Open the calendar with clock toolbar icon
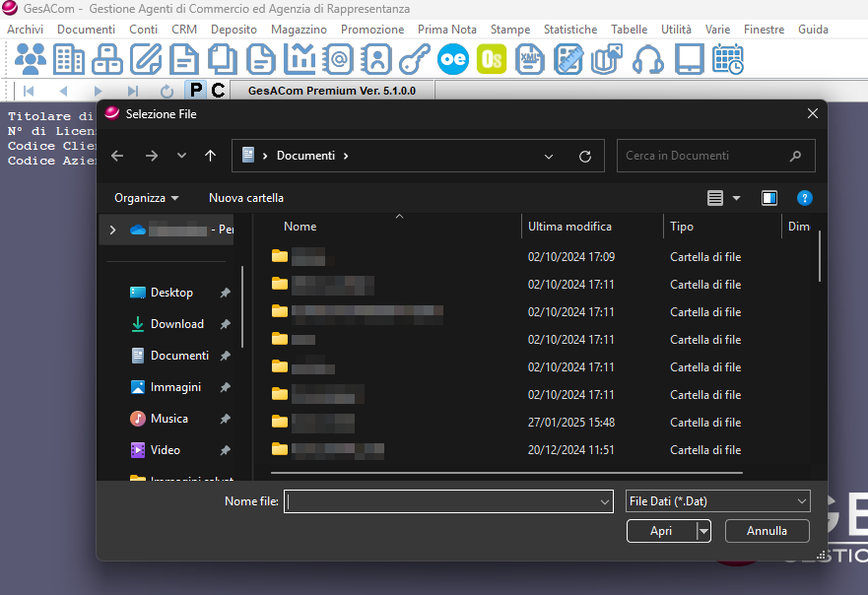Viewport: 868px width, 595px height. click(727, 59)
